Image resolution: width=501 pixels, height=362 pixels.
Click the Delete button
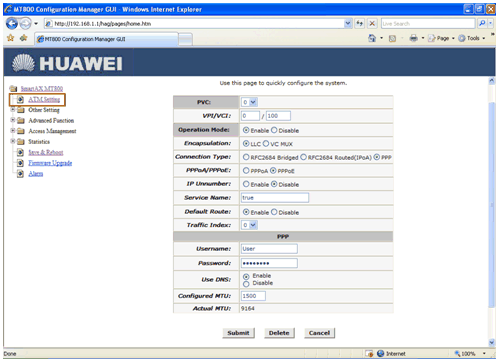click(279, 333)
